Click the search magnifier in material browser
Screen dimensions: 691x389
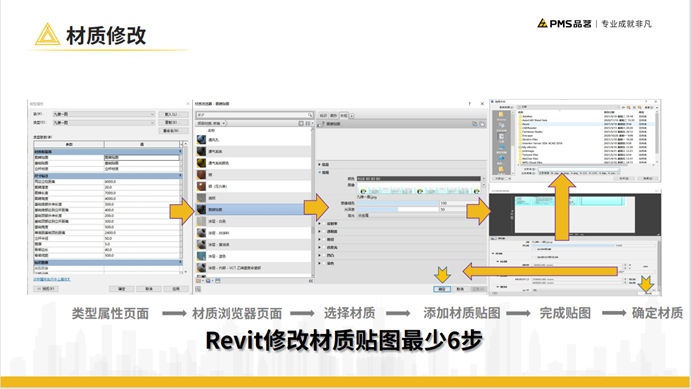pos(310,115)
